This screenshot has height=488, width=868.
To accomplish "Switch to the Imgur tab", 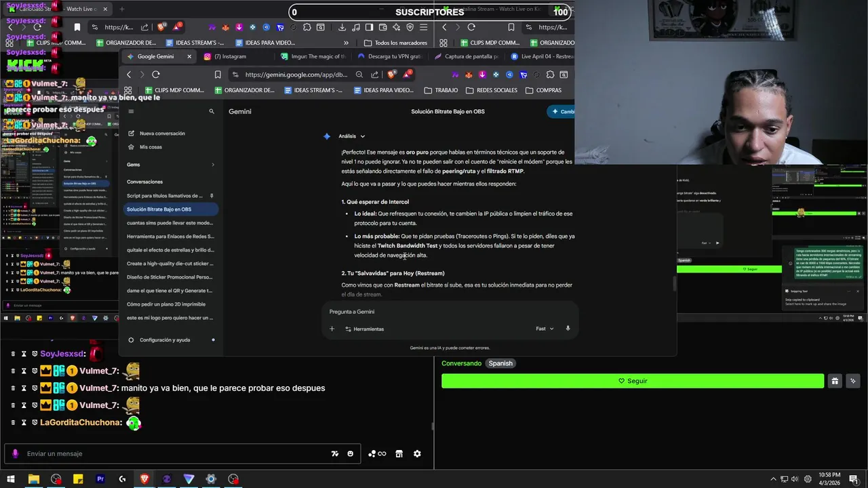I will pos(313,56).
